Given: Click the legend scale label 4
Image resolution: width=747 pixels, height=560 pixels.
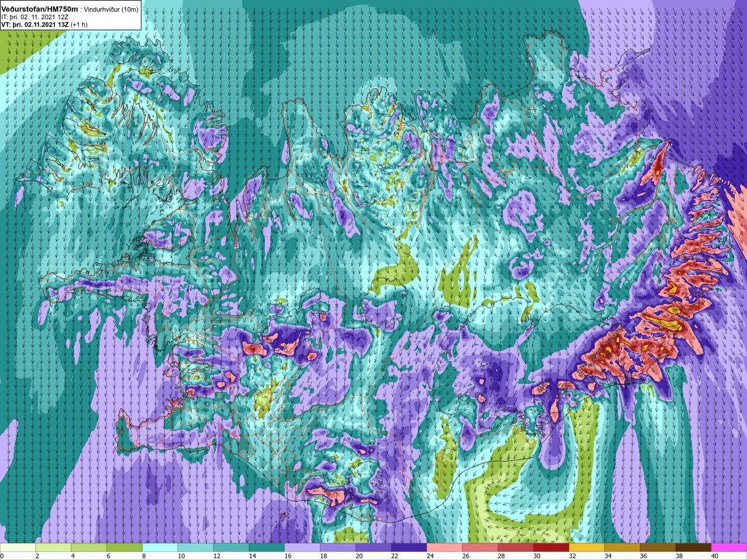Looking at the screenshot, I should click(x=73, y=556).
